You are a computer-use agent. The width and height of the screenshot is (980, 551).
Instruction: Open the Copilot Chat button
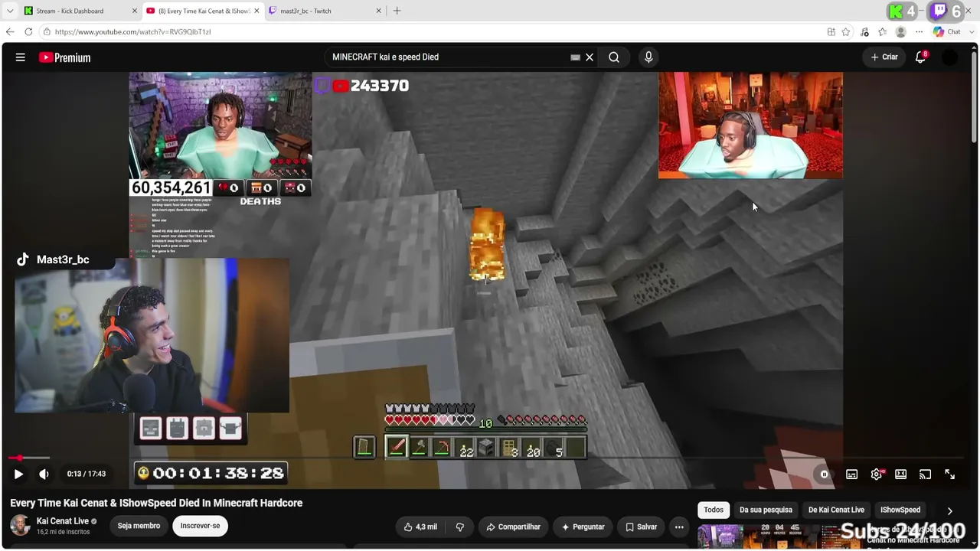(947, 31)
